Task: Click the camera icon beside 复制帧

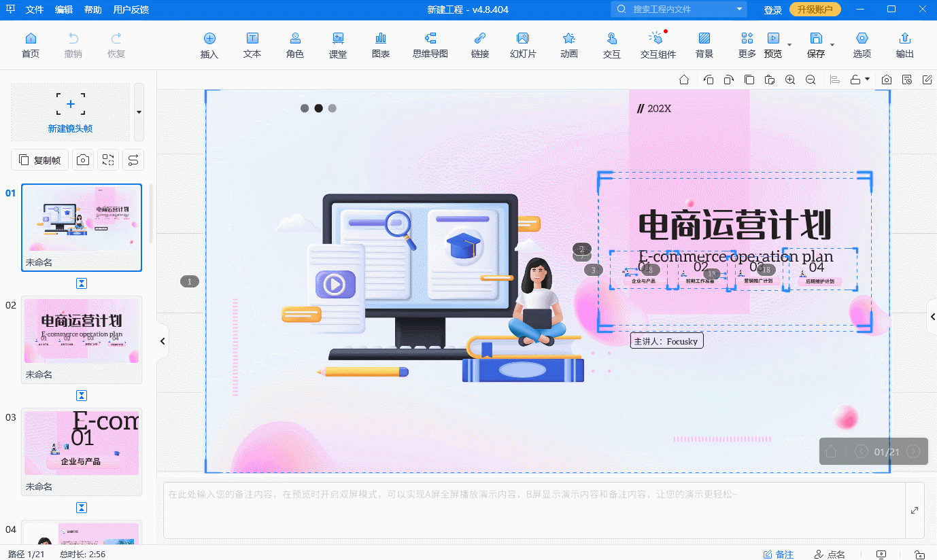Action: coord(83,160)
